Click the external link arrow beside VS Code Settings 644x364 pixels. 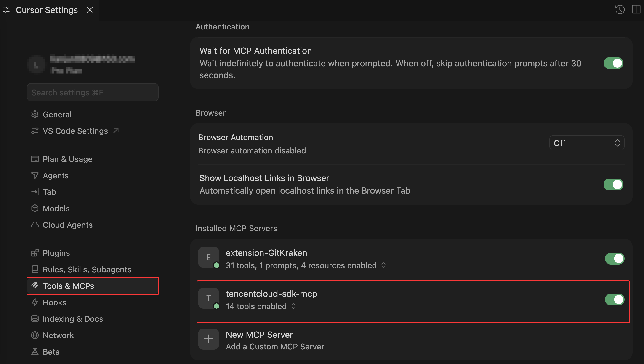coord(116,131)
